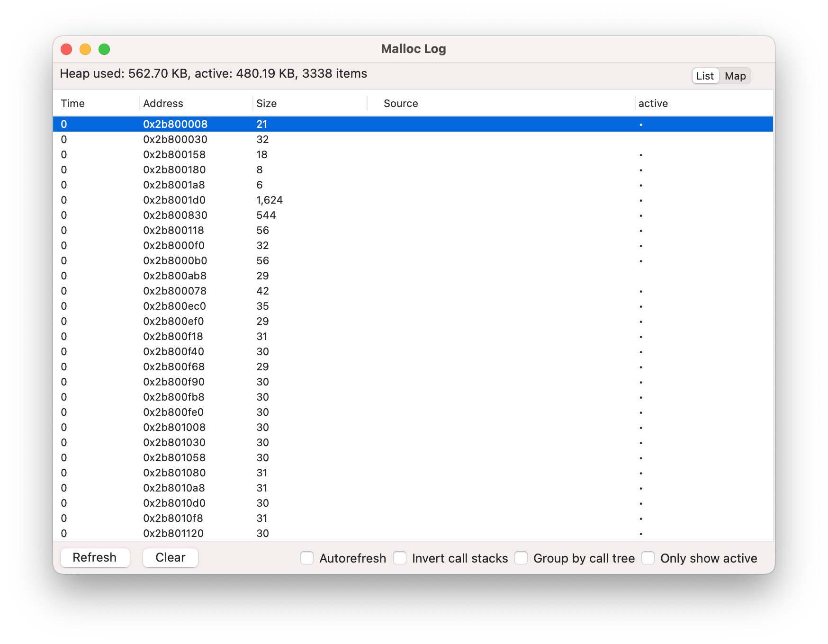Click the Source column header
This screenshot has width=828, height=644.
pos(401,103)
